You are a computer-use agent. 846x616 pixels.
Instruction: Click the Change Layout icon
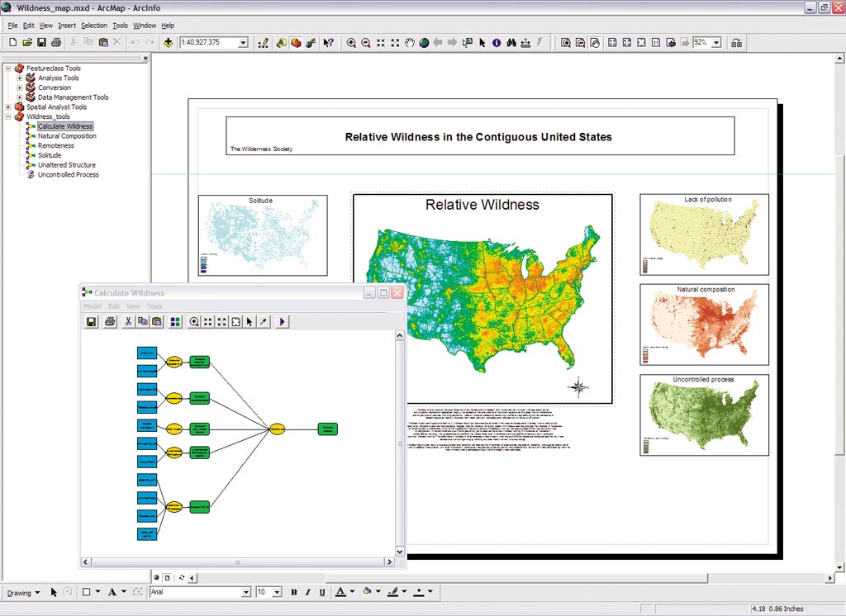[736, 43]
